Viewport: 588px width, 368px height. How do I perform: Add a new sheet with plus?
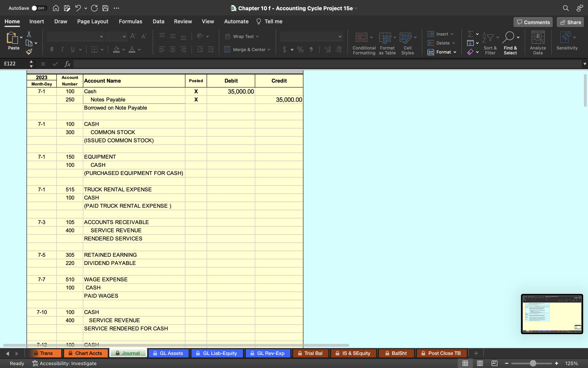pyautogui.click(x=476, y=353)
